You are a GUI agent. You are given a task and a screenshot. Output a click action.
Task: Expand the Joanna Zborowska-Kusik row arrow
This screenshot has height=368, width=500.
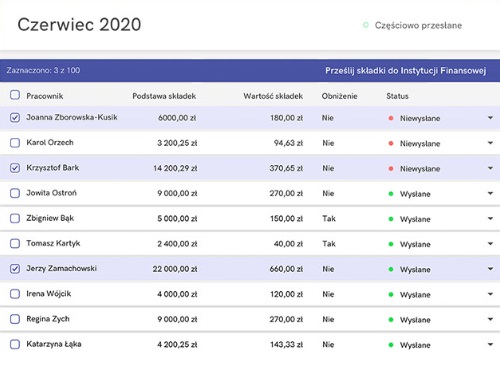pos(490,118)
